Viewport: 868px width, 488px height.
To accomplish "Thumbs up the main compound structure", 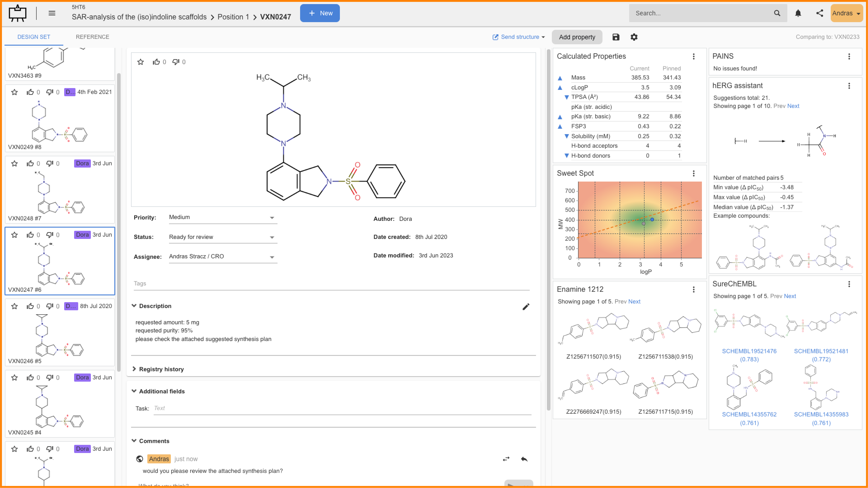I will coord(156,62).
